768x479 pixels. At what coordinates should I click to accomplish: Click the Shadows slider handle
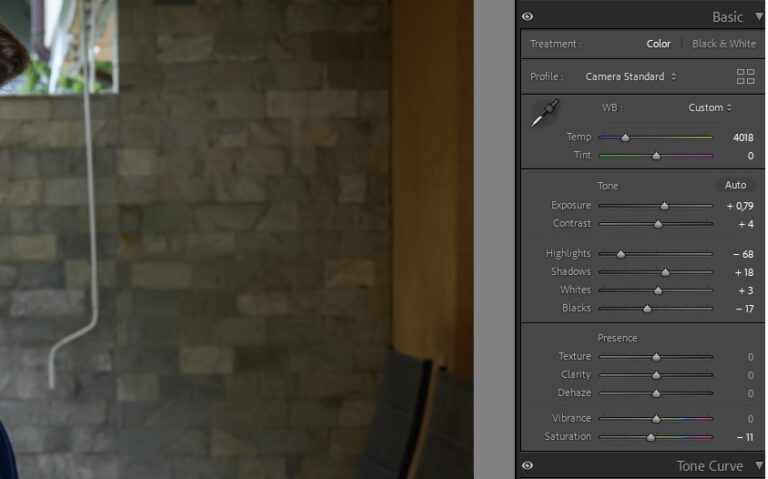pyautogui.click(x=665, y=272)
